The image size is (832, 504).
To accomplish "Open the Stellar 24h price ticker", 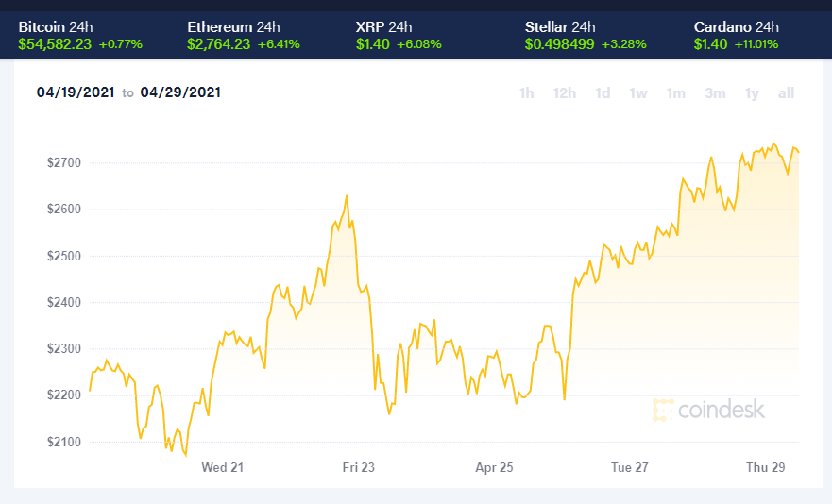I will (569, 36).
